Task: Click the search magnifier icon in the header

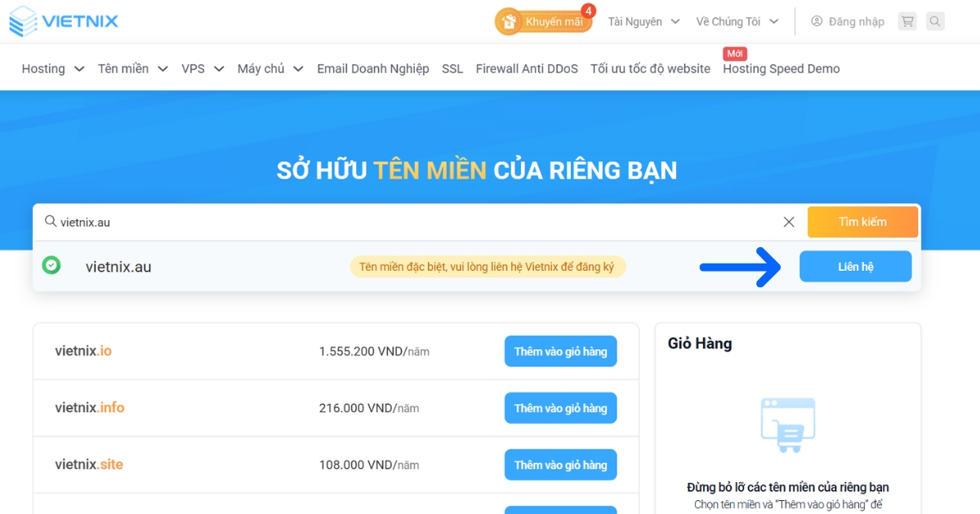Action: tap(934, 21)
